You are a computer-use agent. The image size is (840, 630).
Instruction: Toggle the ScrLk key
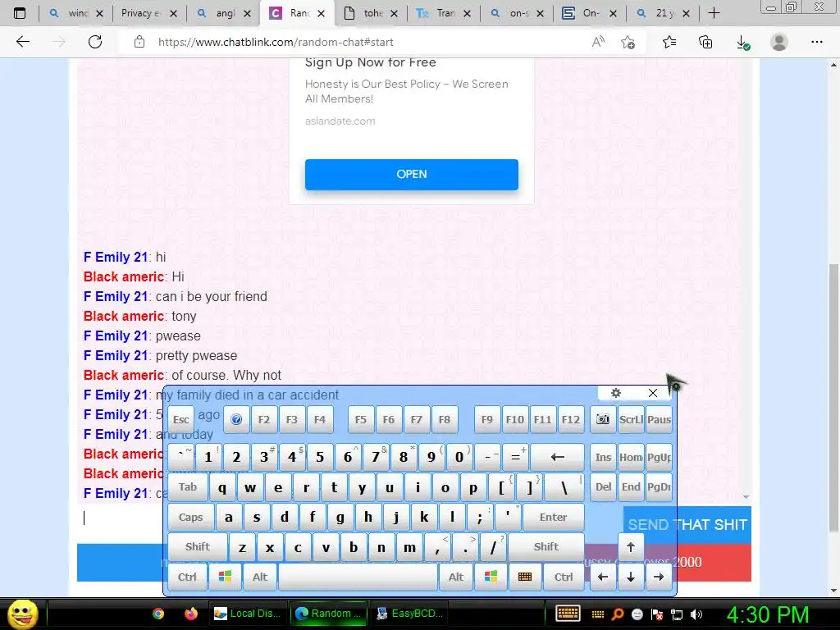click(x=631, y=419)
